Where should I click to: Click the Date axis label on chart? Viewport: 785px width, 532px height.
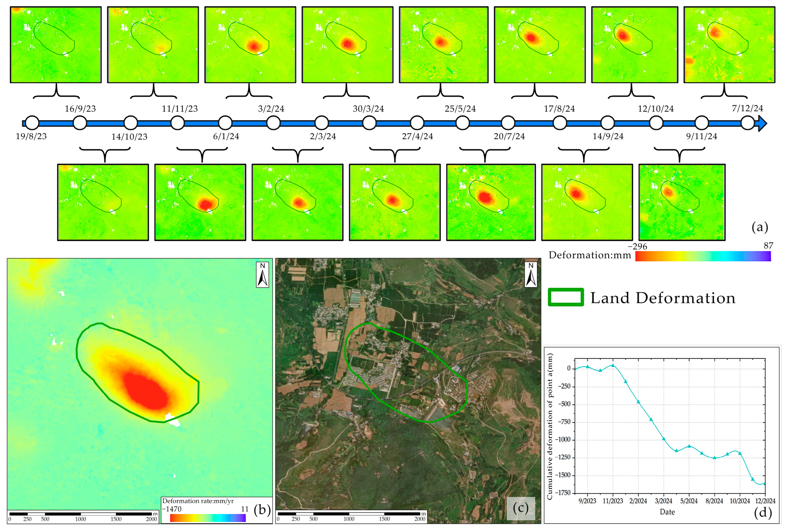pos(667,512)
